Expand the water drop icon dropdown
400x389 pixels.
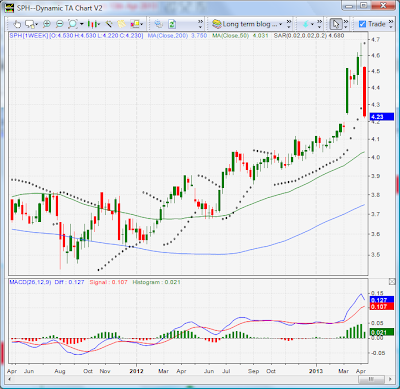(x=312, y=24)
